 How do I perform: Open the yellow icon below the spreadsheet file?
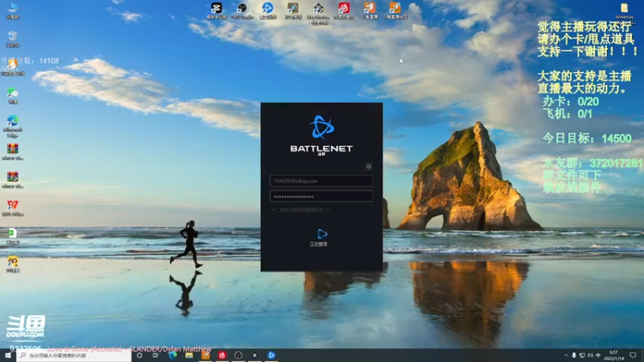coord(13,264)
